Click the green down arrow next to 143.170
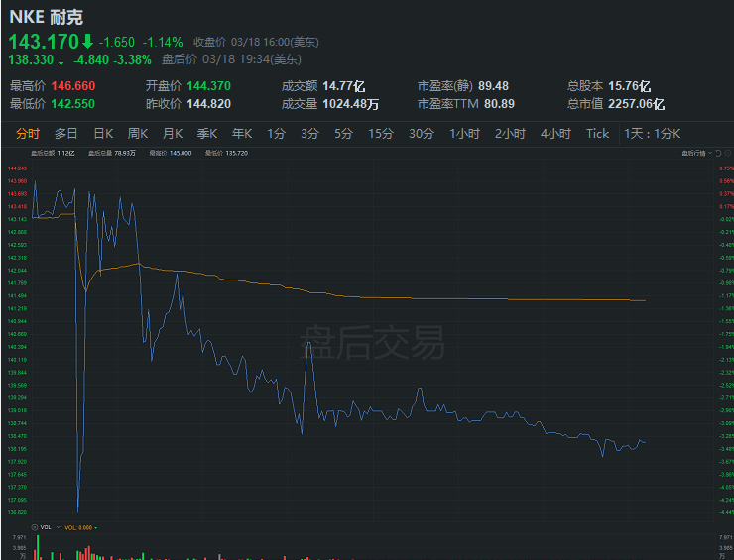This screenshot has width=734, height=560. (x=87, y=42)
